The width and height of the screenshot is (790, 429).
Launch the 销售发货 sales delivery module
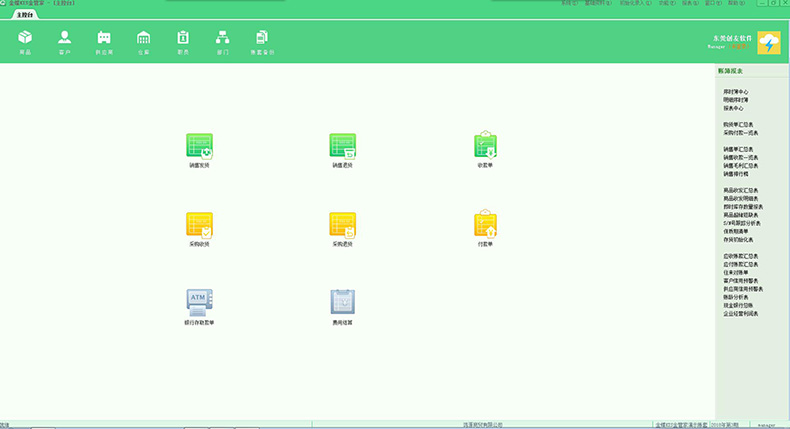pos(199,146)
